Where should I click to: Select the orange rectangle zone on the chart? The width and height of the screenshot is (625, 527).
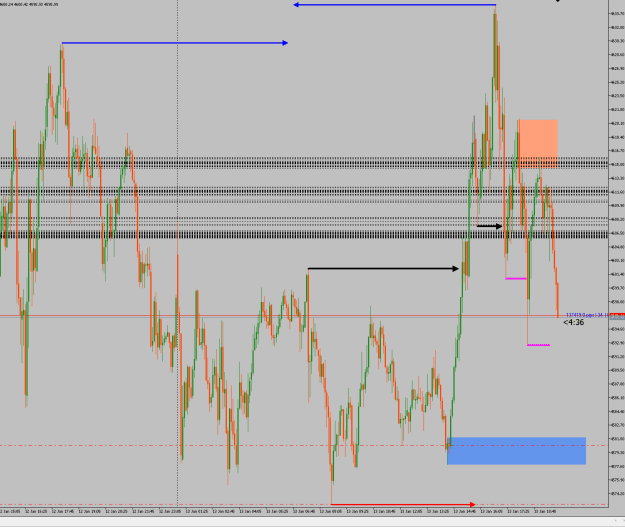pyautogui.click(x=538, y=144)
